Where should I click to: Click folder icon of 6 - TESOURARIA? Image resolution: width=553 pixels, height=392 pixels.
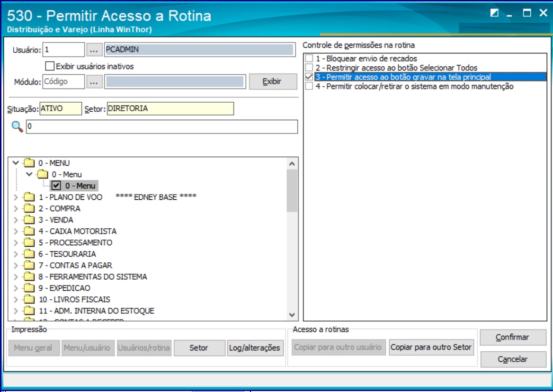point(29,254)
